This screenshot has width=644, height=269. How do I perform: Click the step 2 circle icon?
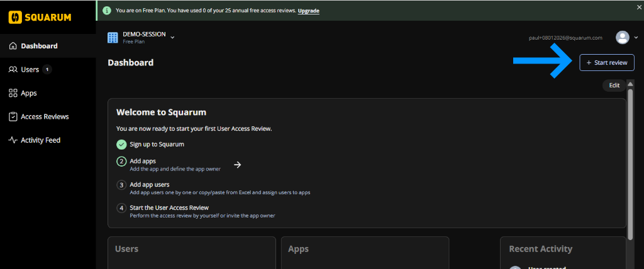(121, 162)
